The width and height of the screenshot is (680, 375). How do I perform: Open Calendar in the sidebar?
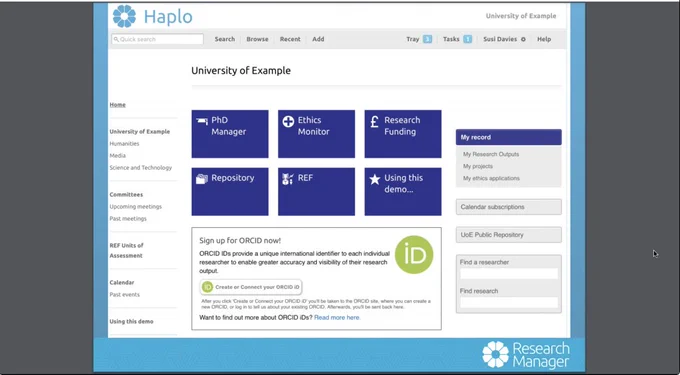click(122, 282)
